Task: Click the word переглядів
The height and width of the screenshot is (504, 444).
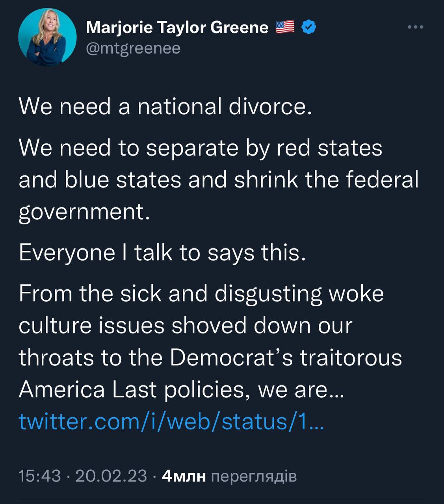Action: pos(254,476)
